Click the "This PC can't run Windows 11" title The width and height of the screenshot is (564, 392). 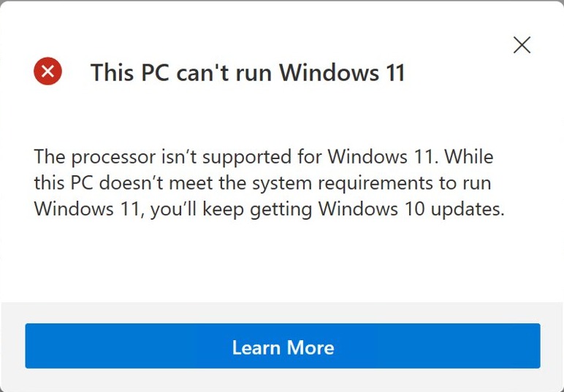tap(247, 73)
